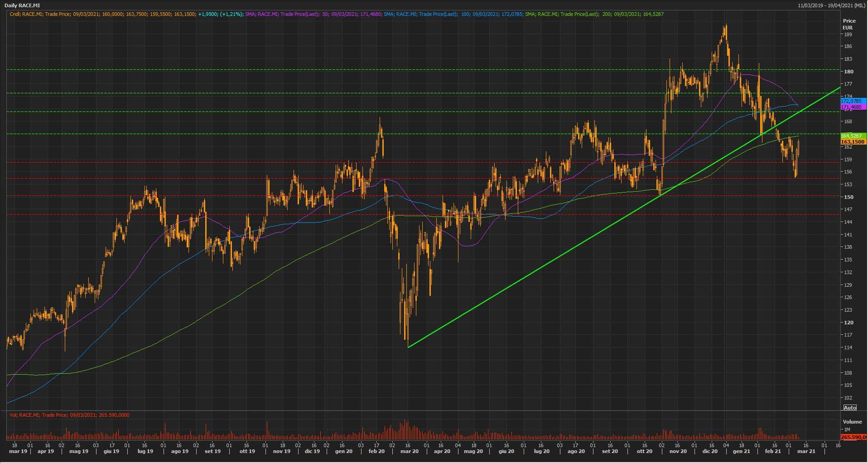Click the mar 20 label on time axis
868x463 pixels.
tap(409, 451)
